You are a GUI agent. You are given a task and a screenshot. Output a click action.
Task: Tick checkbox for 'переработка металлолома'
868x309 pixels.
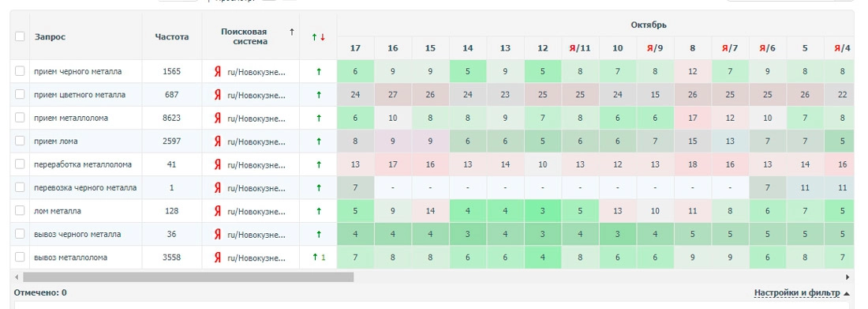pyautogui.click(x=20, y=164)
